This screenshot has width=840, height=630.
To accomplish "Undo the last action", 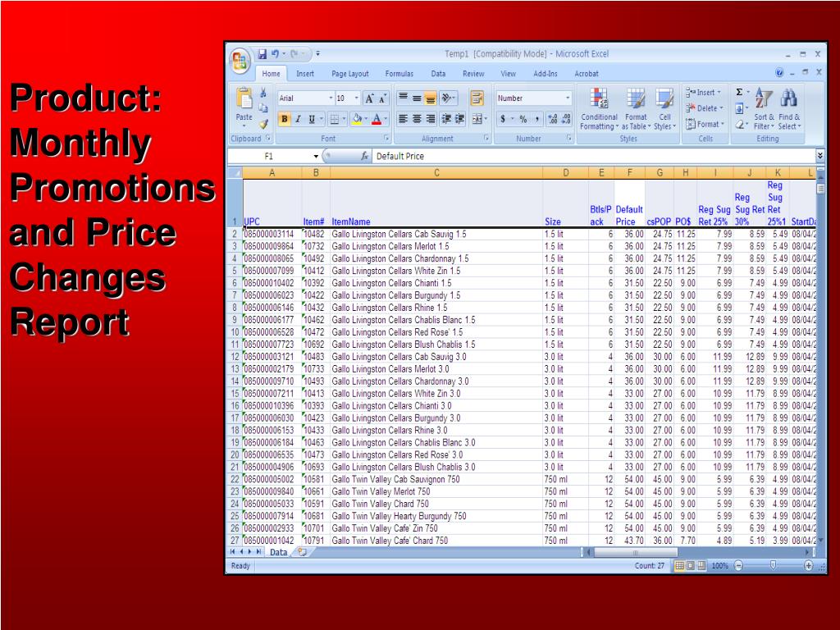I will point(275,54).
